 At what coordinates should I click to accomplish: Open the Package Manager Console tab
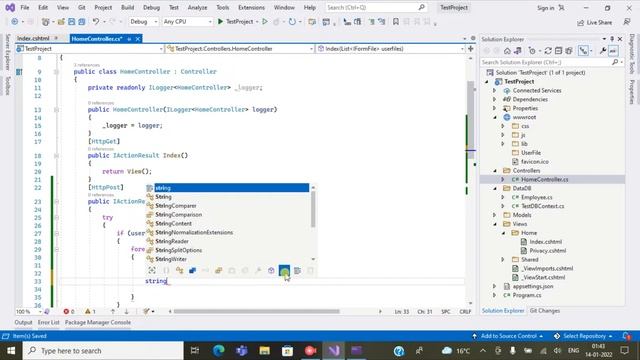(x=98, y=322)
